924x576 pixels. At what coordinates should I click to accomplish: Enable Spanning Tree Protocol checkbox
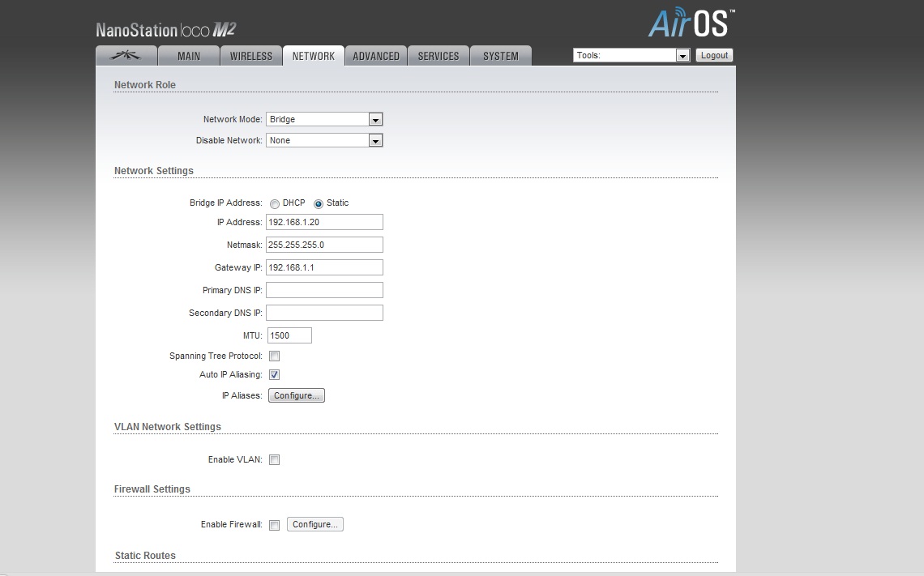[x=275, y=356]
